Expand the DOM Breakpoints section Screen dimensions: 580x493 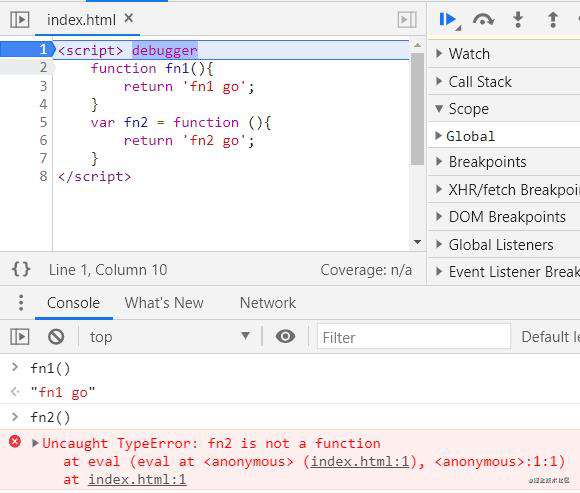[504, 217]
